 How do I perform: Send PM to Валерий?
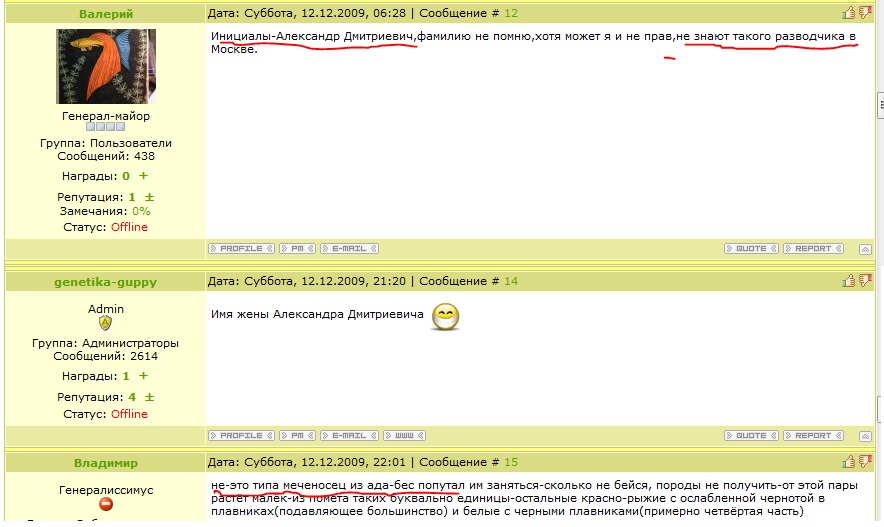(297, 249)
